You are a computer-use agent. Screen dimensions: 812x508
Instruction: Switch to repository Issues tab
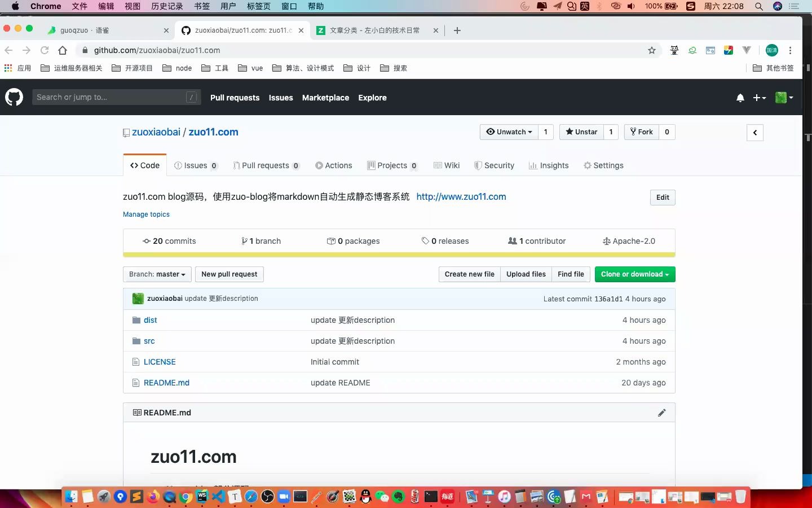point(196,165)
